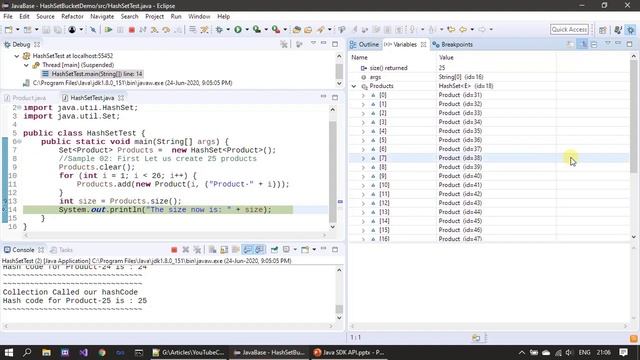Click Remove All Terminated icon in Debug view

[284, 44]
